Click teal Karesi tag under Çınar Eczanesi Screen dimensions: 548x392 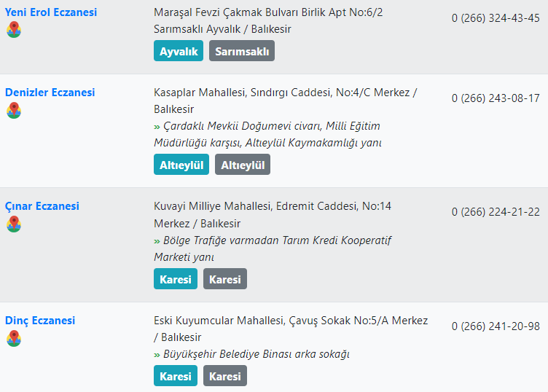coord(176,279)
